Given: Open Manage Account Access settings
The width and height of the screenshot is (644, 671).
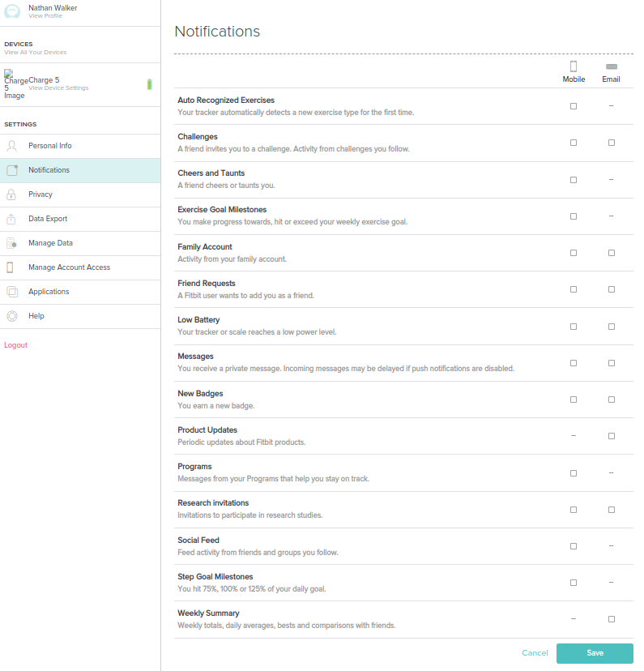Looking at the screenshot, I should 80,268.
